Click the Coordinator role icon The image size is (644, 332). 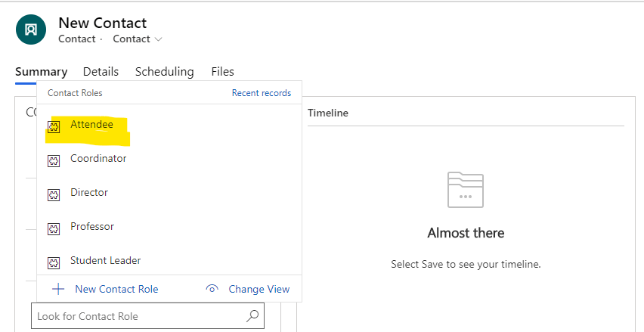[54, 160]
